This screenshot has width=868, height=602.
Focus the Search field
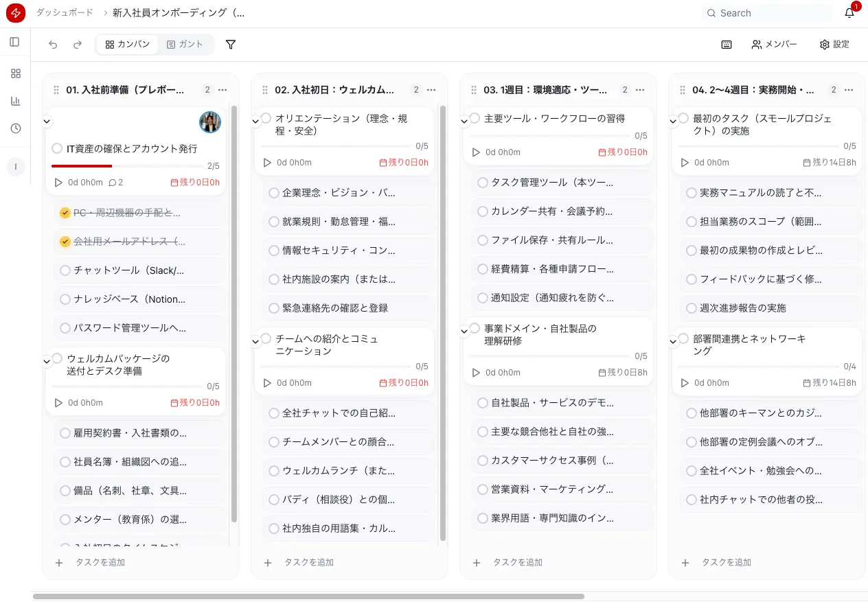768,13
